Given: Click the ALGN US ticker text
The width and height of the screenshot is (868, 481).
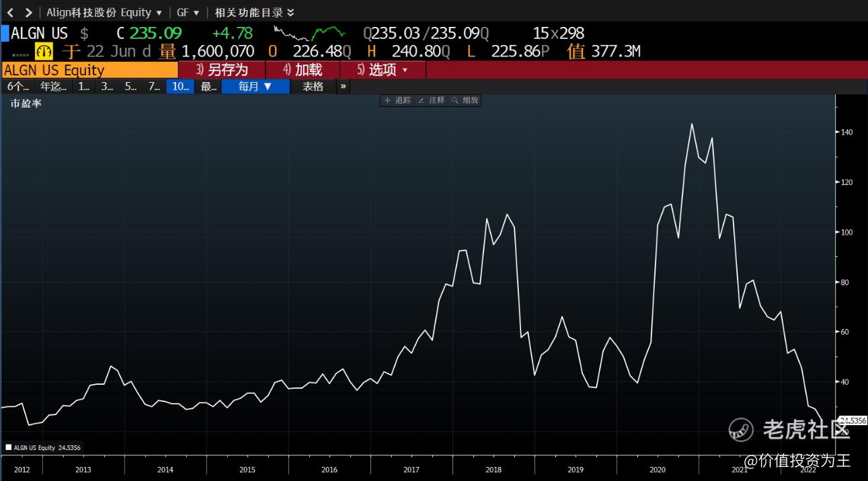Looking at the screenshot, I should [x=39, y=33].
